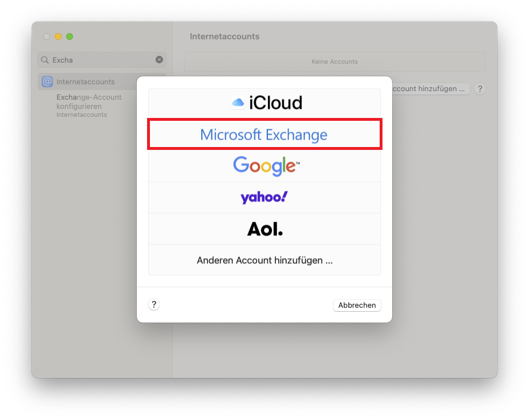The image size is (529, 420).
Task: Clear the search field using the X icon
Action: click(159, 60)
